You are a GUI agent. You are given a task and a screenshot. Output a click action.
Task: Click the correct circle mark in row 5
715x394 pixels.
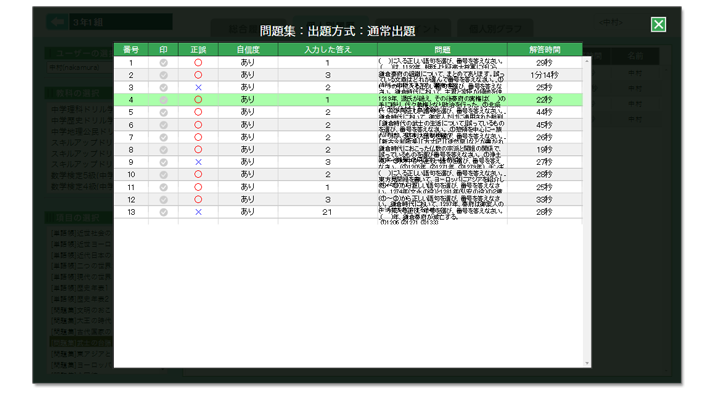click(198, 112)
